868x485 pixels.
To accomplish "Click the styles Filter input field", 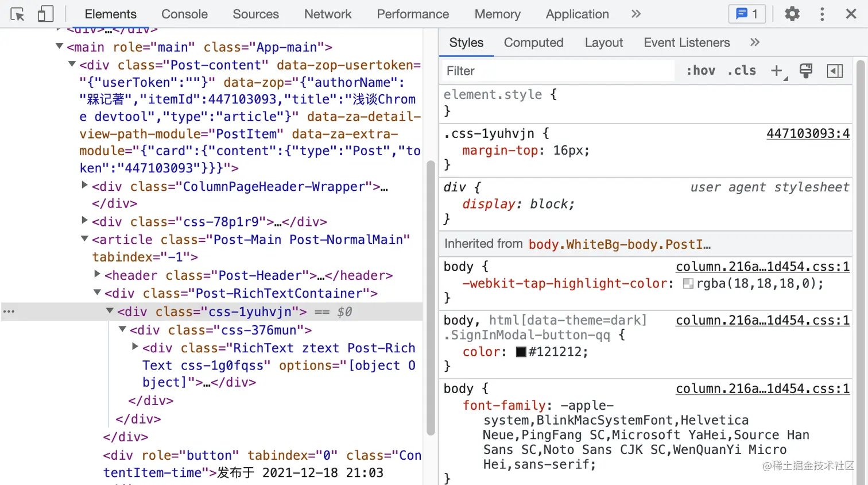I will click(x=557, y=71).
